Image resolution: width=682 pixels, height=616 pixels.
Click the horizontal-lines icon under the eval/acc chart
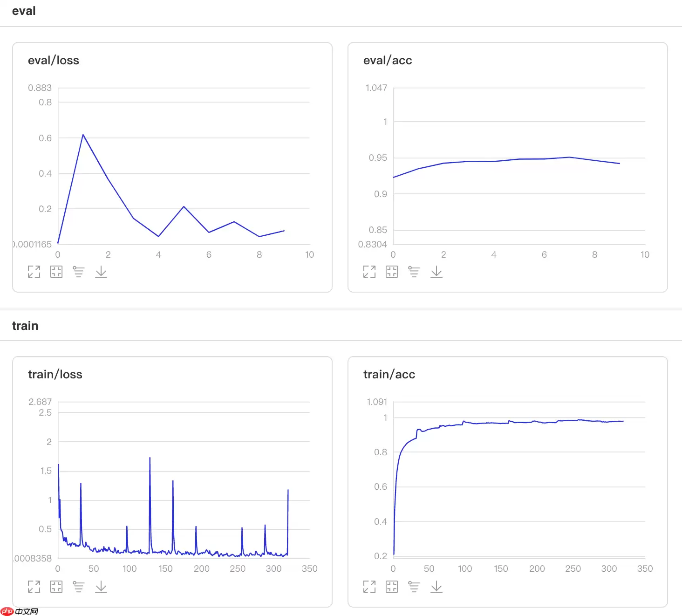tap(414, 272)
